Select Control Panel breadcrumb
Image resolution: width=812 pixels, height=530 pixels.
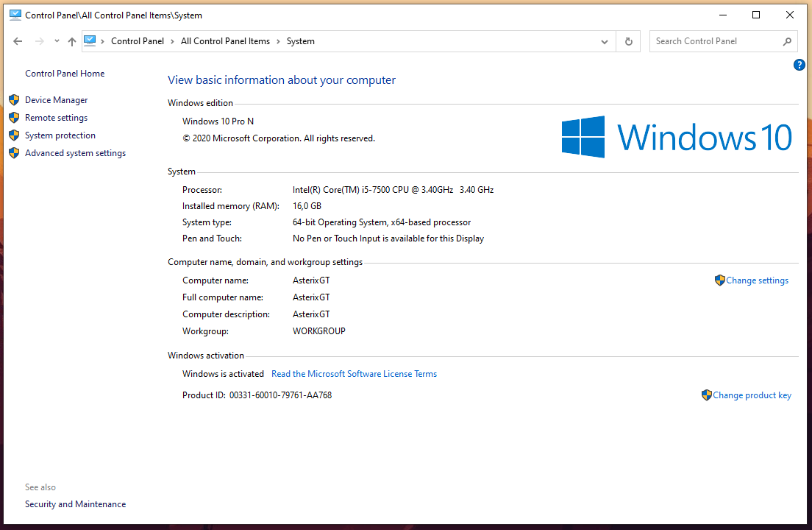coord(138,41)
